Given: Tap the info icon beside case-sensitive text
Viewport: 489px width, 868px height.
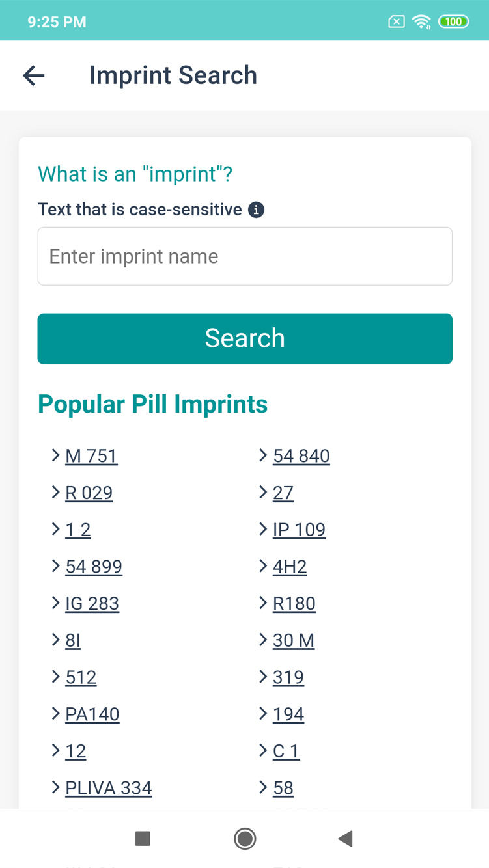Looking at the screenshot, I should click(x=257, y=210).
